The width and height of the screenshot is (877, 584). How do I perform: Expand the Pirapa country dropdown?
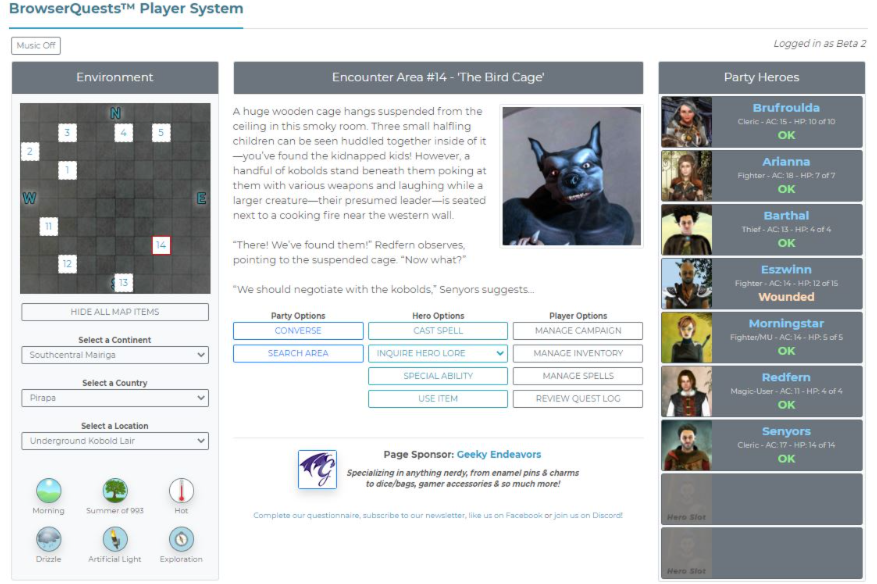[115, 398]
